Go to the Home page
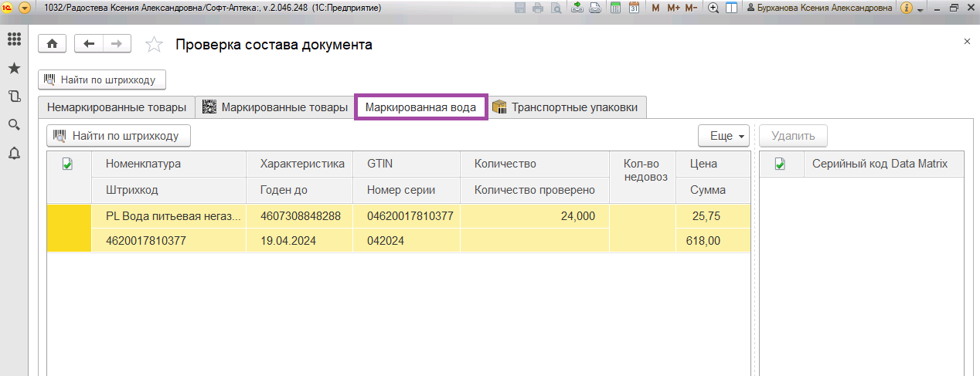The image size is (980, 376). point(53,44)
